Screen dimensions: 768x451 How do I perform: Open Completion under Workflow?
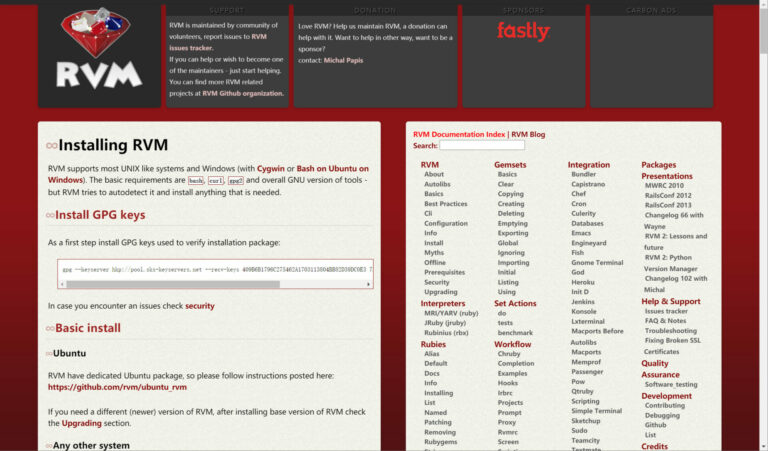click(x=516, y=363)
